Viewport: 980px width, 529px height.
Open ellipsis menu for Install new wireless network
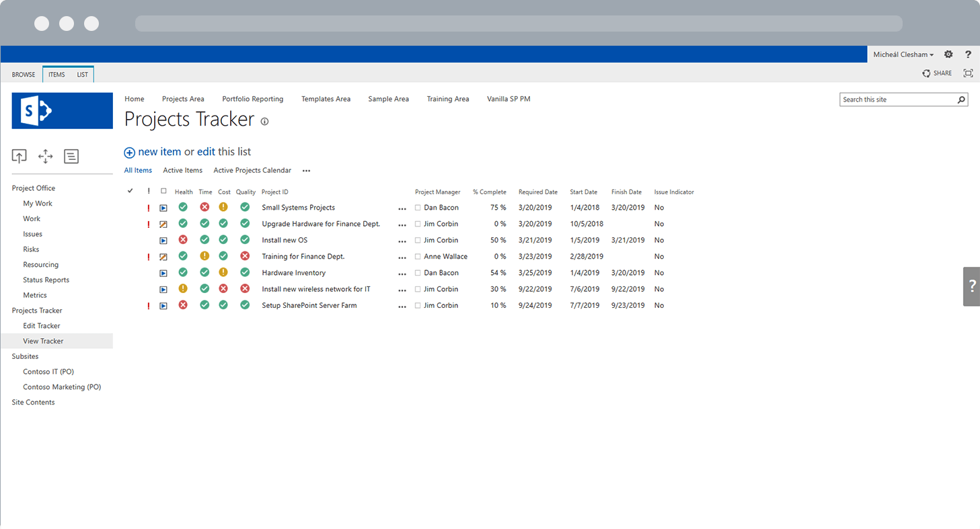pos(402,290)
